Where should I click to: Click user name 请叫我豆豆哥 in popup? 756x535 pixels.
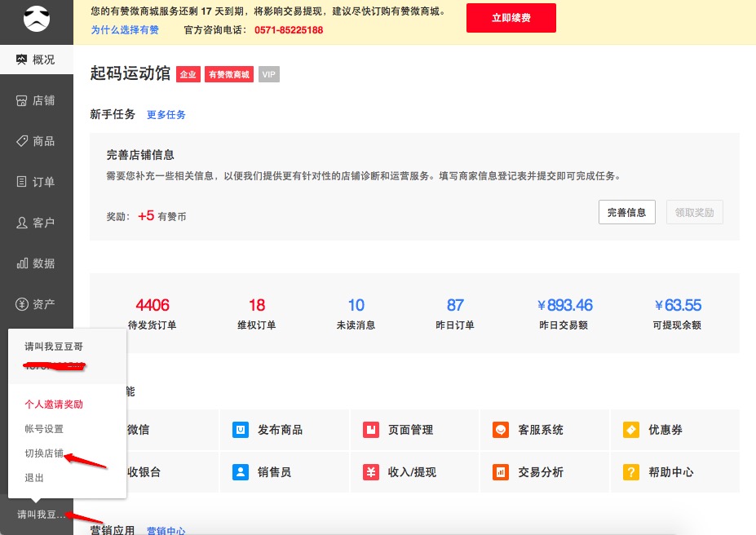pos(54,346)
